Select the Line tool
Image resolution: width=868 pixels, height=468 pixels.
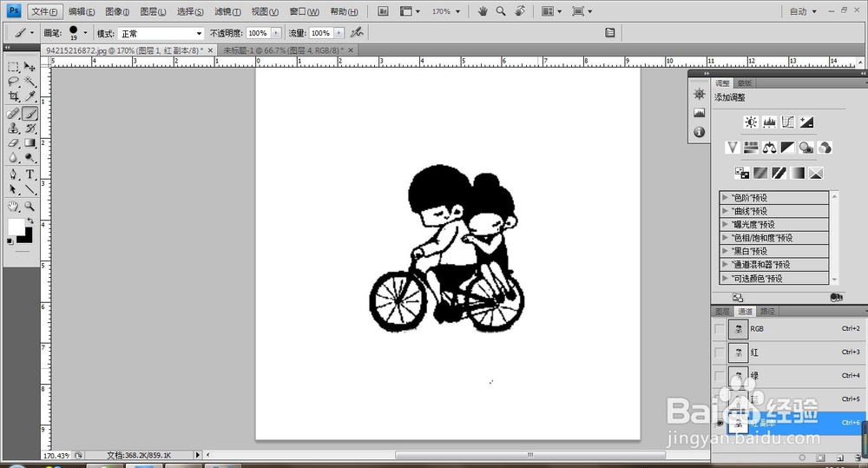(30, 189)
